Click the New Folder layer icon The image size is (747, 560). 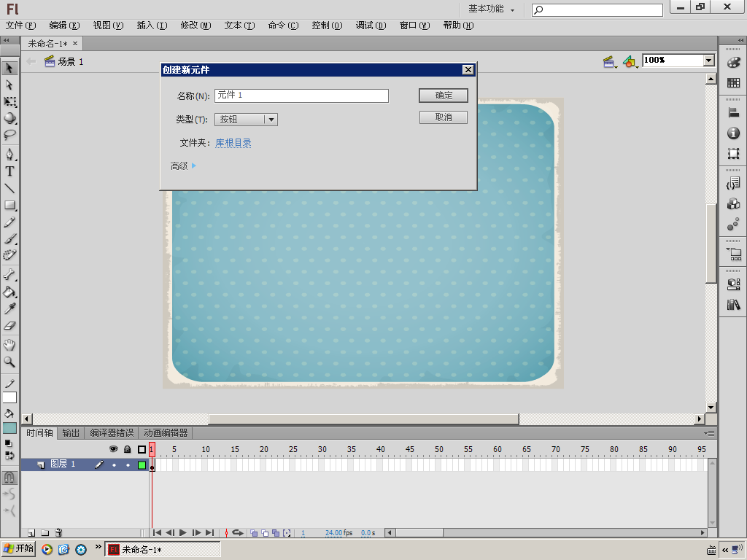[44, 533]
